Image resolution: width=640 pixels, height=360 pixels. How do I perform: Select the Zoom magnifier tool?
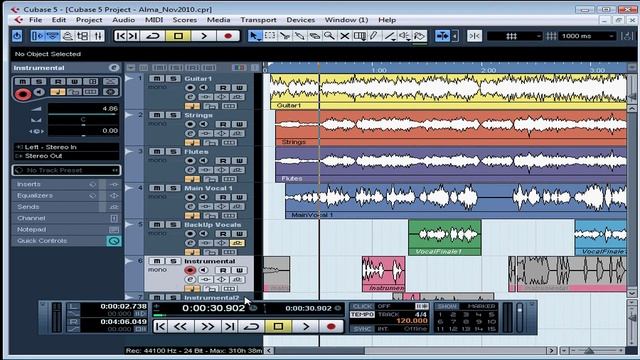(x=329, y=36)
